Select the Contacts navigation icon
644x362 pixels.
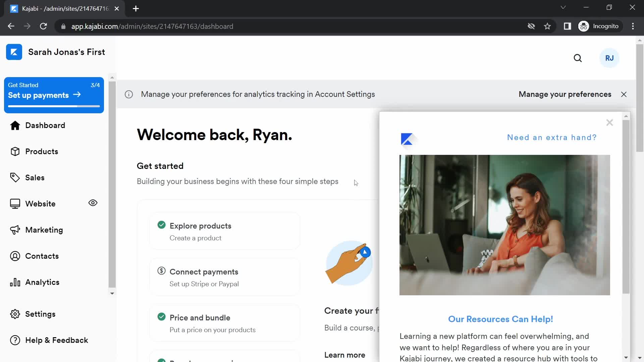[15, 256]
